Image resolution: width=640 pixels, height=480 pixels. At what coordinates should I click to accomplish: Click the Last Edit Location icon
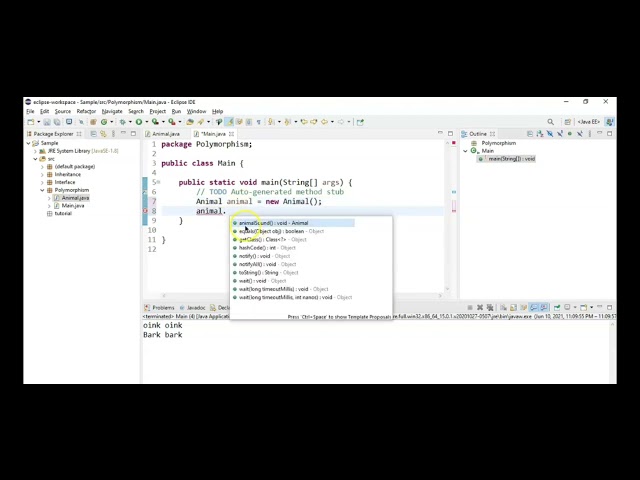[x=304, y=122]
